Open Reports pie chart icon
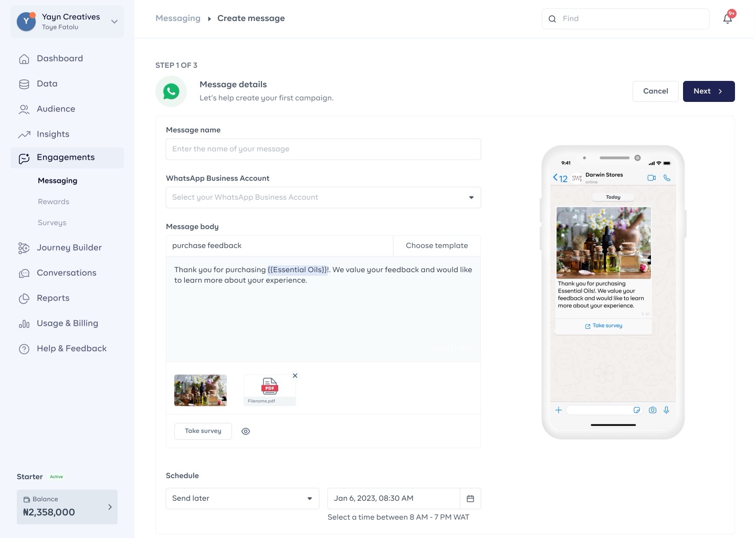Screen dimensions: 756x538 coord(24,298)
